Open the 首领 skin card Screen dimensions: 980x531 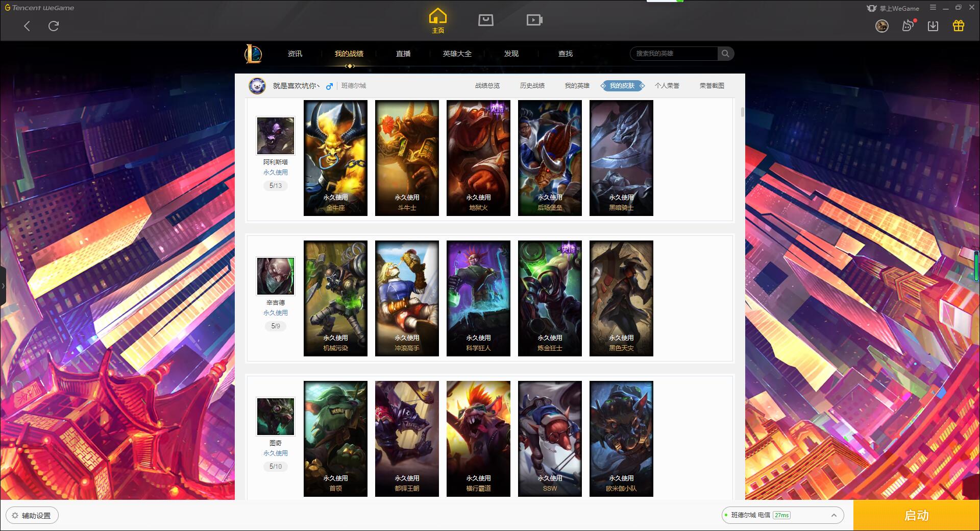(x=335, y=439)
